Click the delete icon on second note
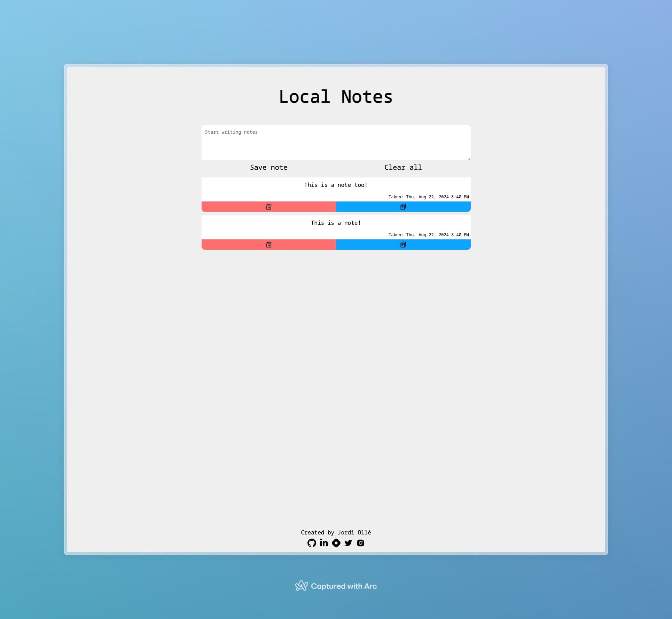672x619 pixels. click(x=268, y=245)
